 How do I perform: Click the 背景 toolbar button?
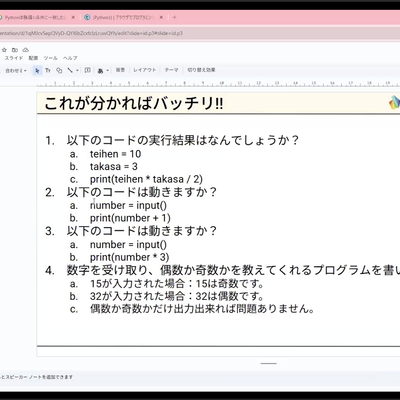pos(120,70)
